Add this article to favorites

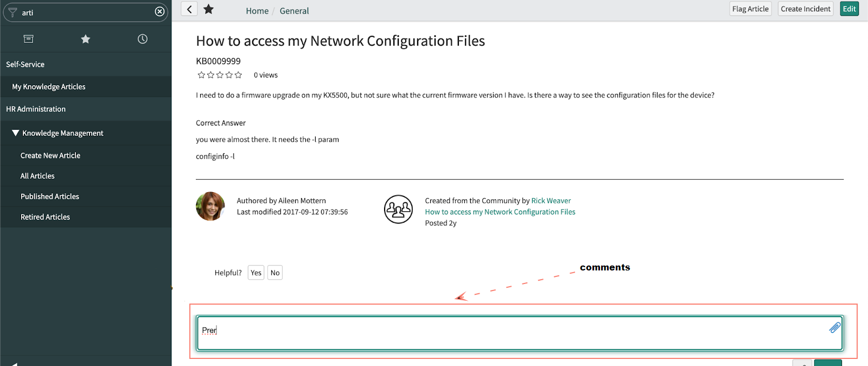coord(209,9)
